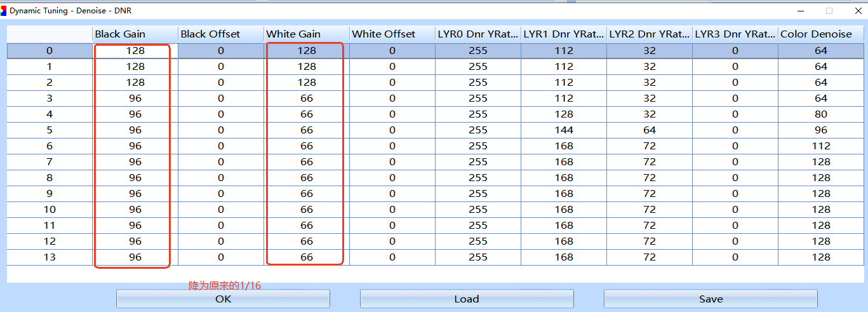The width and height of the screenshot is (868, 312).
Task: Click LYR2 Dnr value 64 in row 5
Action: (x=649, y=130)
